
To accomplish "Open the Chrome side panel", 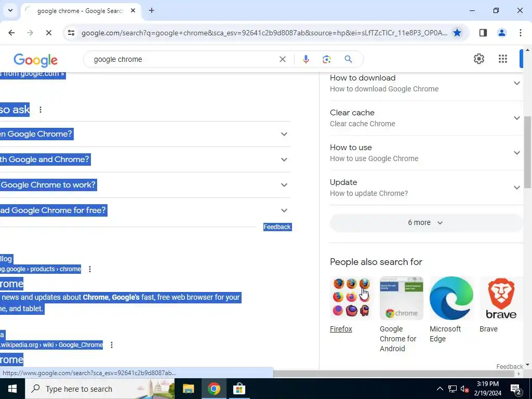I will (483, 33).
